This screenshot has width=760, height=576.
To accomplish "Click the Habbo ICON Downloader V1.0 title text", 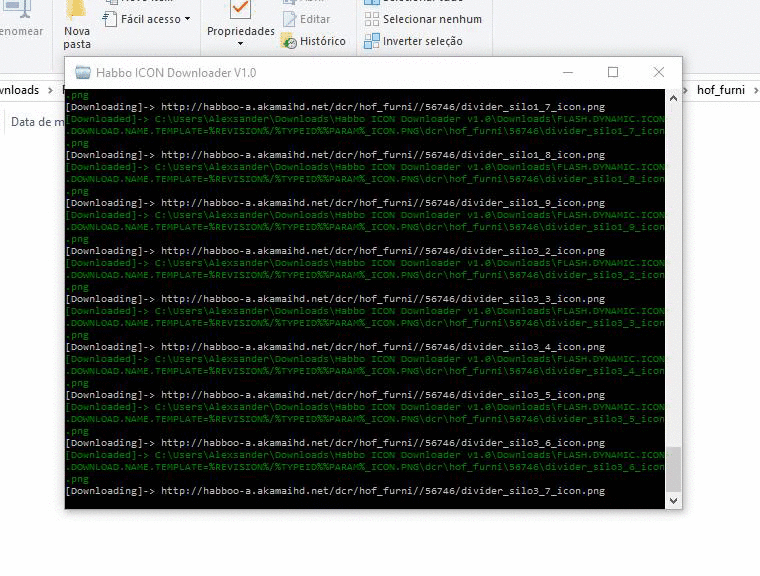I will pos(176,73).
